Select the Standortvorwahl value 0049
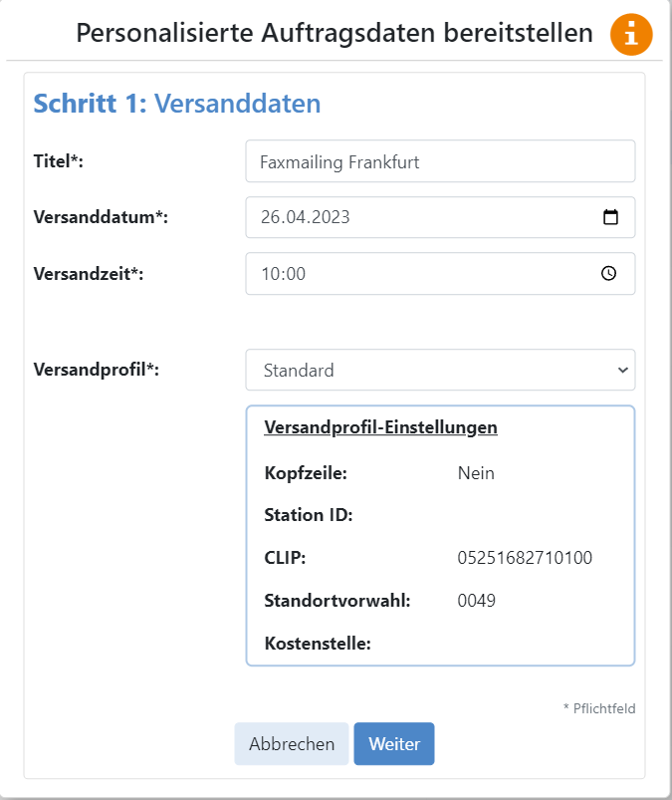Screen dimensions: 672x800 [476, 601]
